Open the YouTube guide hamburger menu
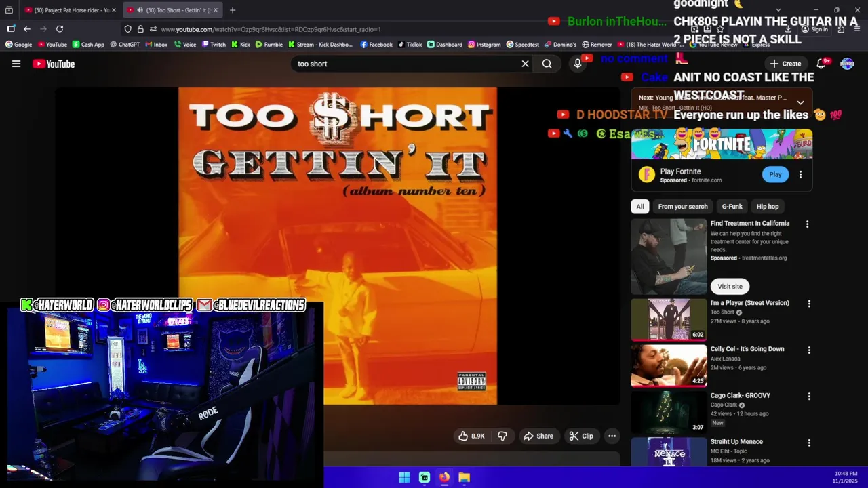Image resolution: width=868 pixels, height=488 pixels. (x=16, y=64)
